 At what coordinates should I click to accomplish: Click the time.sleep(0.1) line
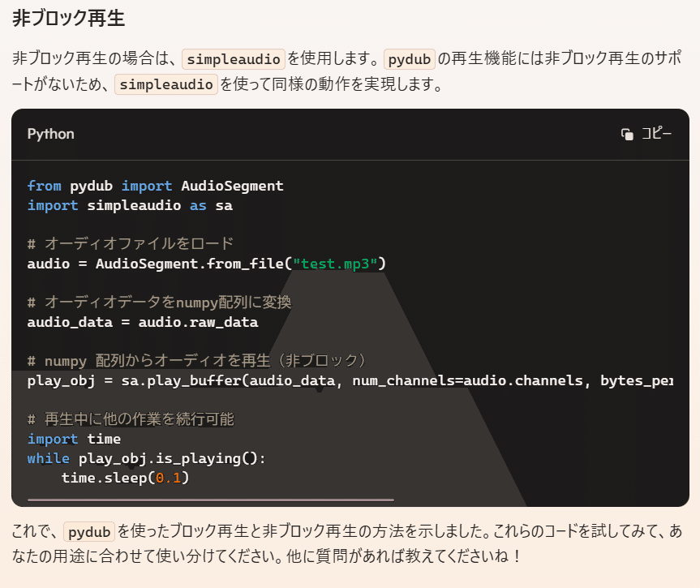[126, 479]
